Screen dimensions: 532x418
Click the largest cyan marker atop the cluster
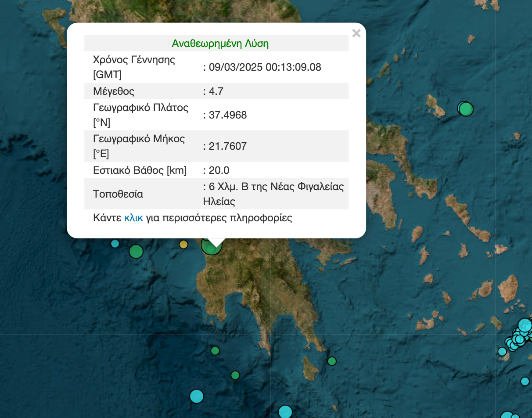(525, 325)
